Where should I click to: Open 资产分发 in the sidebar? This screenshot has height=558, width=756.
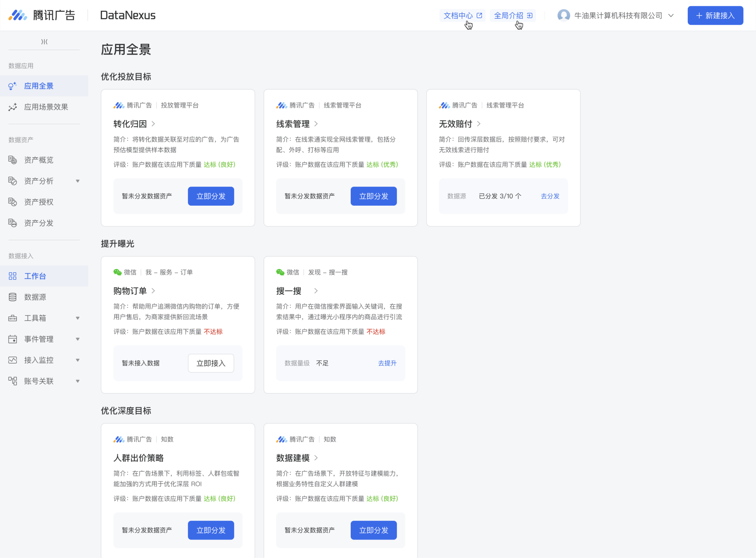(44, 223)
